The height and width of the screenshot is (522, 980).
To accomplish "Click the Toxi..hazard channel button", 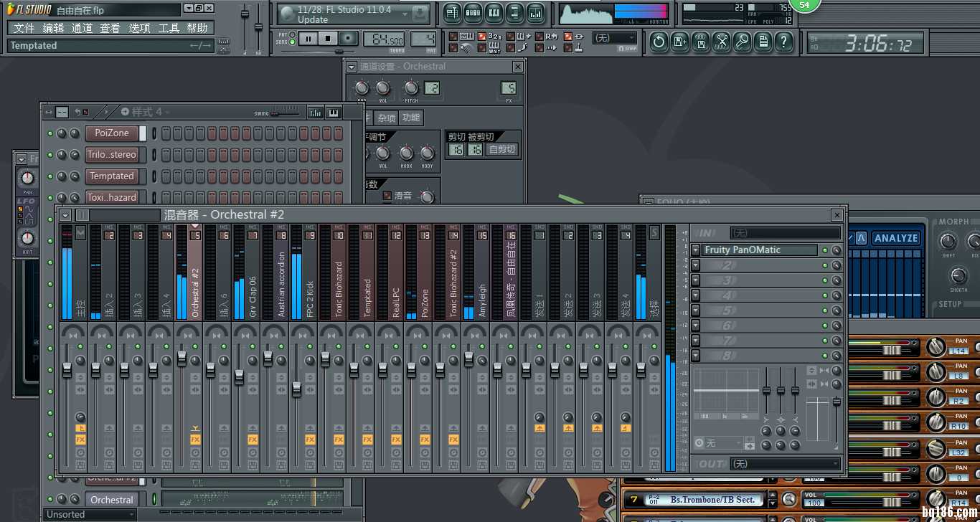I will click(112, 197).
